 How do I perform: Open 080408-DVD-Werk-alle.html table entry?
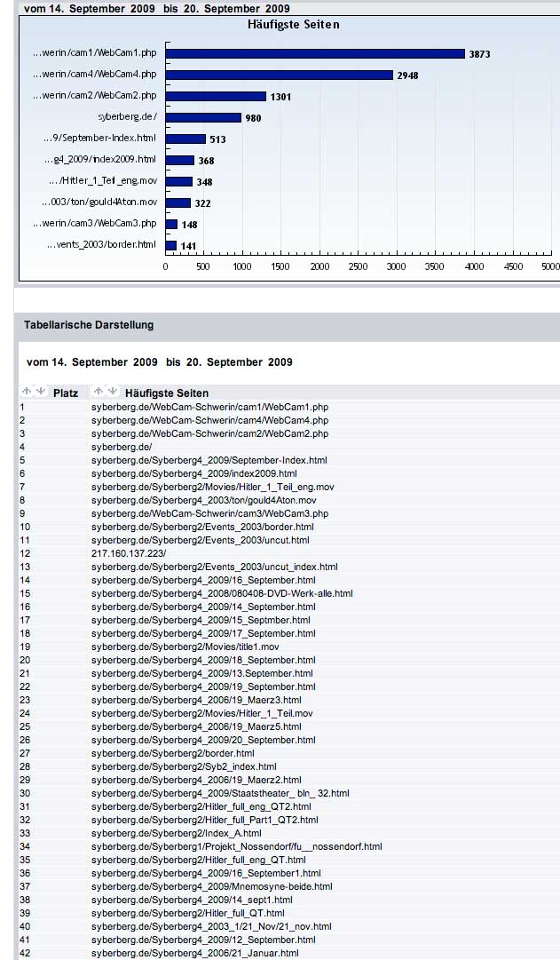[222, 593]
